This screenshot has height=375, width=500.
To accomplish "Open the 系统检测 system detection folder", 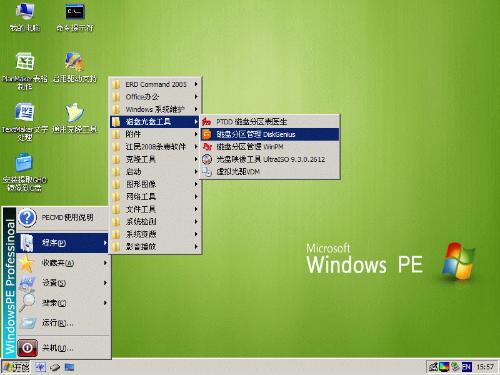I will 155,222.
